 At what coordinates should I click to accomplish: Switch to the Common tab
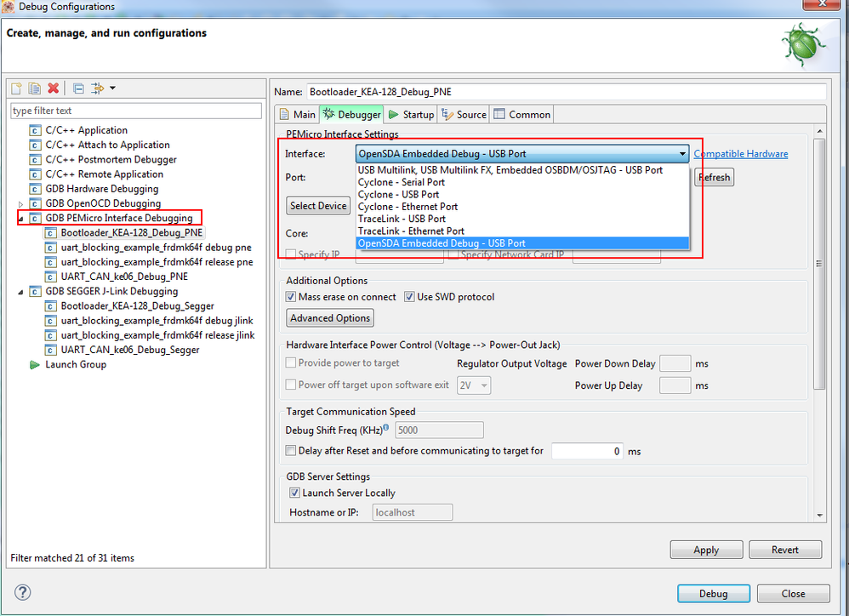(x=522, y=114)
